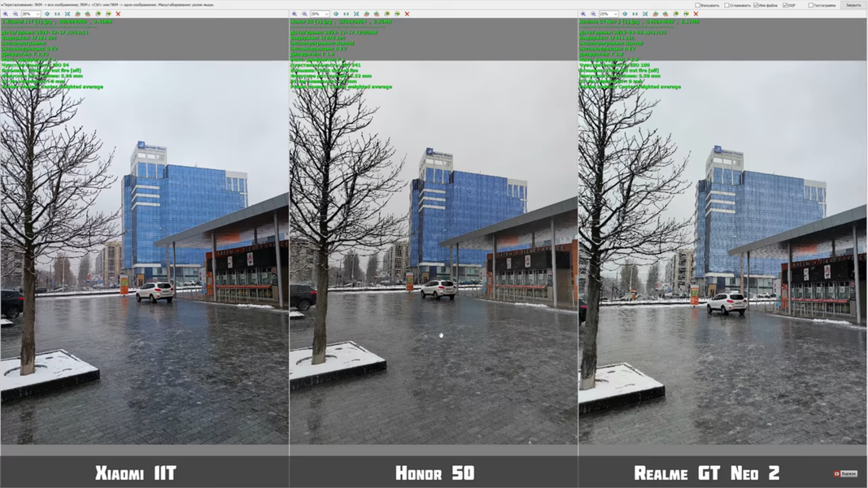868x488 pixels.
Task: Toggle the Гистограмма option
Action: [x=811, y=4]
